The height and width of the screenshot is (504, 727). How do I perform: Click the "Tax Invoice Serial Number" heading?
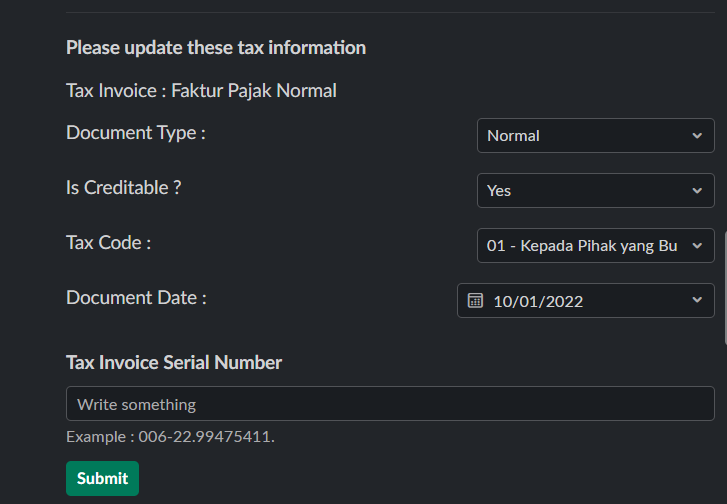click(174, 362)
